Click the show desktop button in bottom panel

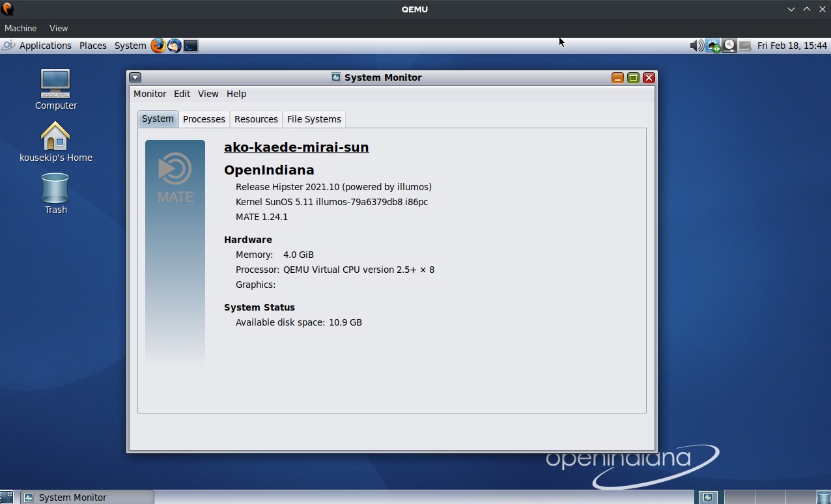7,497
